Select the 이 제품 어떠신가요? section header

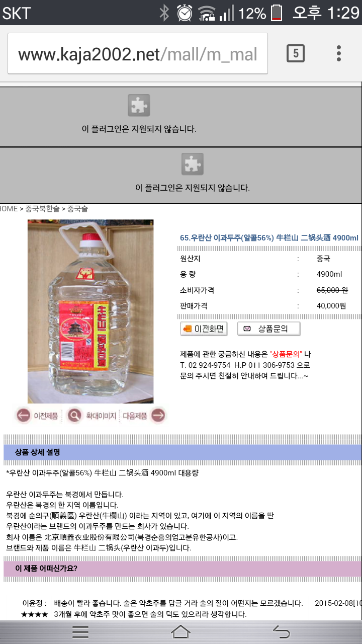click(183, 569)
